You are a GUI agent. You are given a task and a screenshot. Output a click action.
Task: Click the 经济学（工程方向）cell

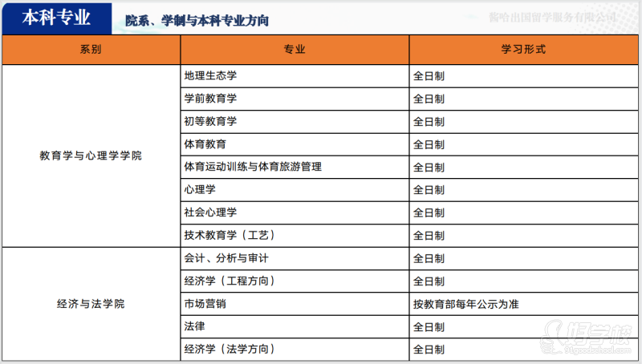coord(230,281)
